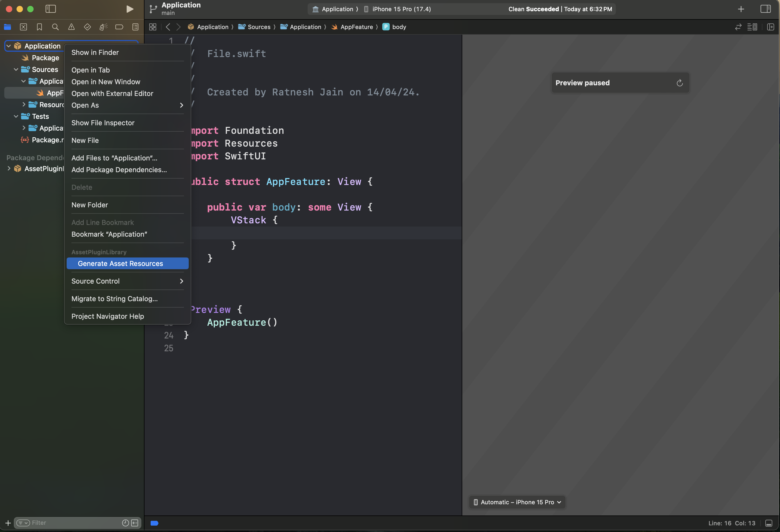
Task: Open the Project navigator folder icon
Action: 7,27
